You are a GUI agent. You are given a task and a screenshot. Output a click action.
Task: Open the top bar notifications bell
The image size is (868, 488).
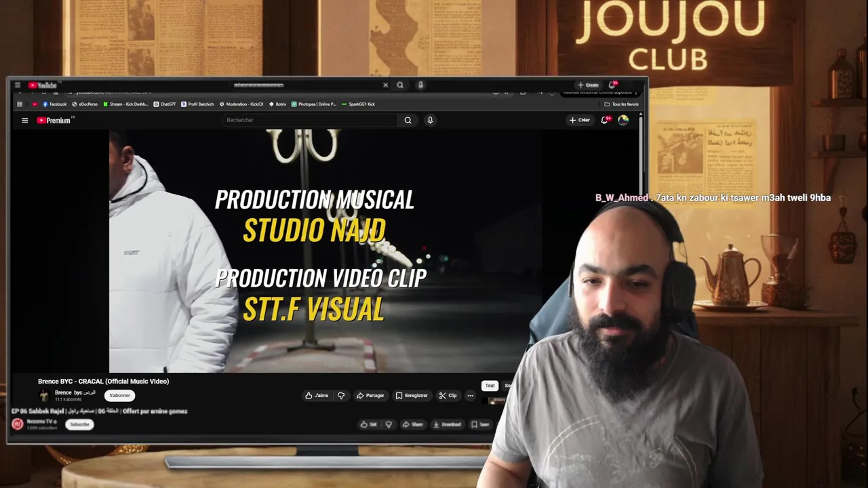point(613,85)
